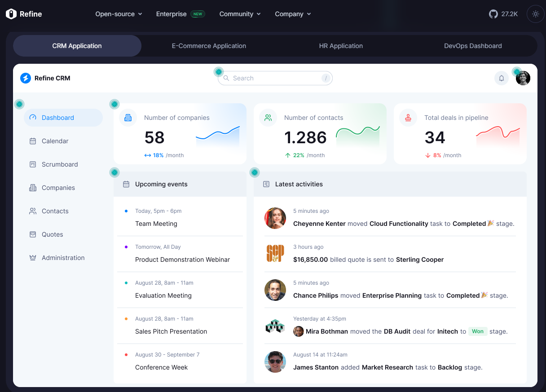Click the Companies building icon
This screenshot has width=546, height=392.
[x=32, y=187]
